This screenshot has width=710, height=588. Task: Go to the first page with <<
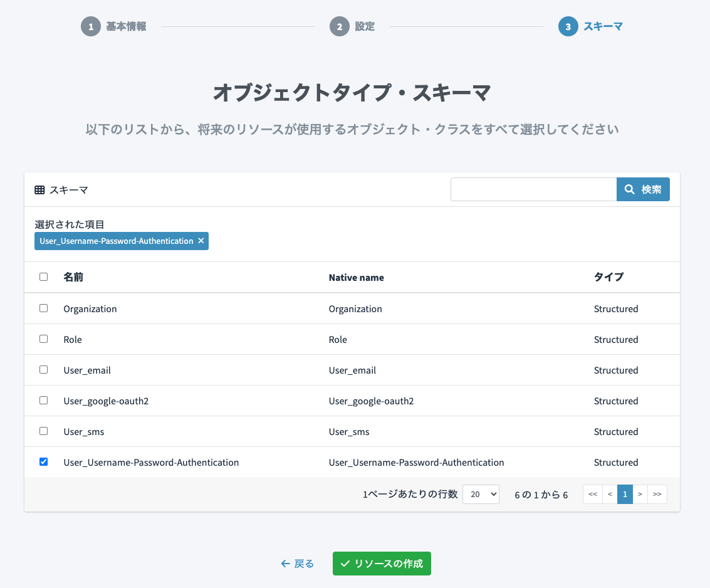pos(593,494)
